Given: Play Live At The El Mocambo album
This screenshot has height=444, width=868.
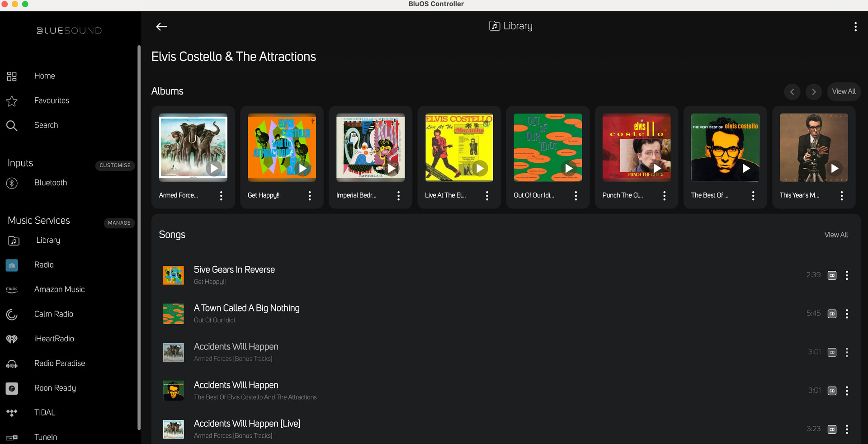Looking at the screenshot, I should (x=480, y=169).
